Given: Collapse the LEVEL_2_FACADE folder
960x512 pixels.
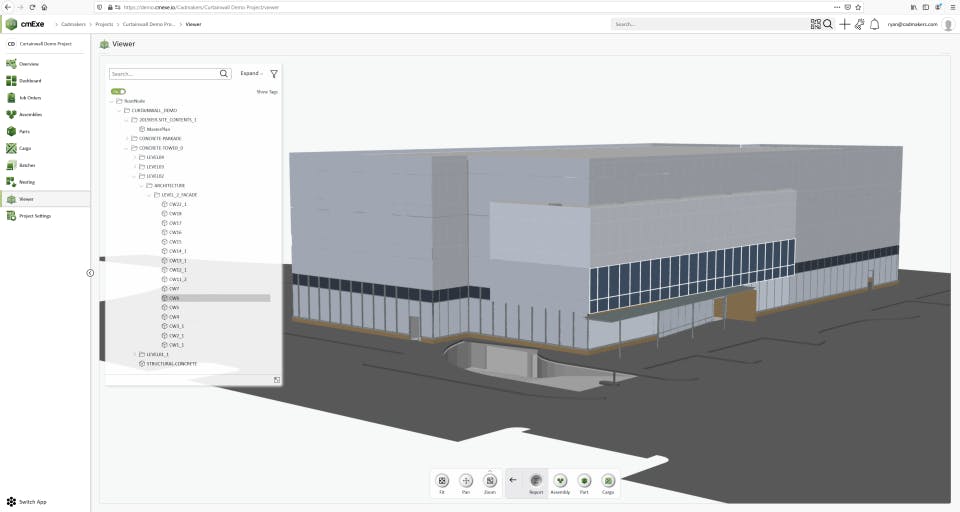Looking at the screenshot, I should [149, 195].
